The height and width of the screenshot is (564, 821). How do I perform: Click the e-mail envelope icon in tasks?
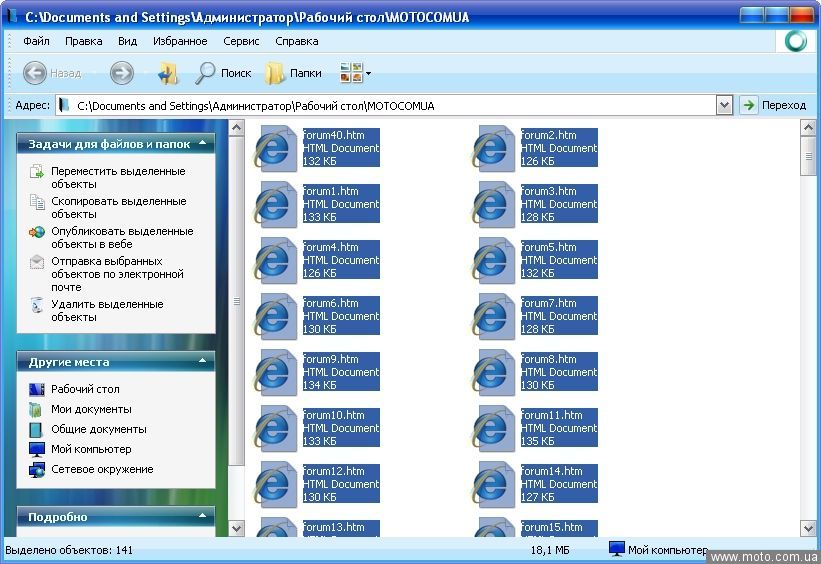[x=37, y=261]
